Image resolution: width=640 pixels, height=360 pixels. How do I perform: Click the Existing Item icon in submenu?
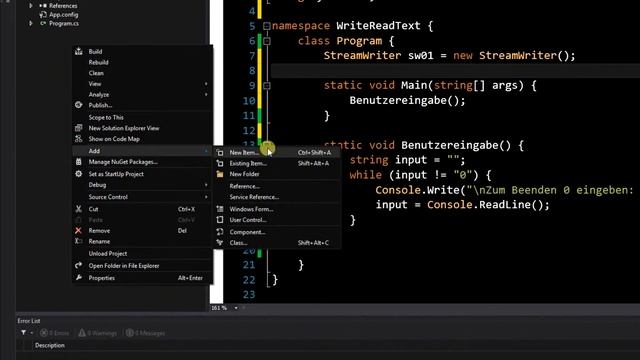pyautogui.click(x=220, y=163)
